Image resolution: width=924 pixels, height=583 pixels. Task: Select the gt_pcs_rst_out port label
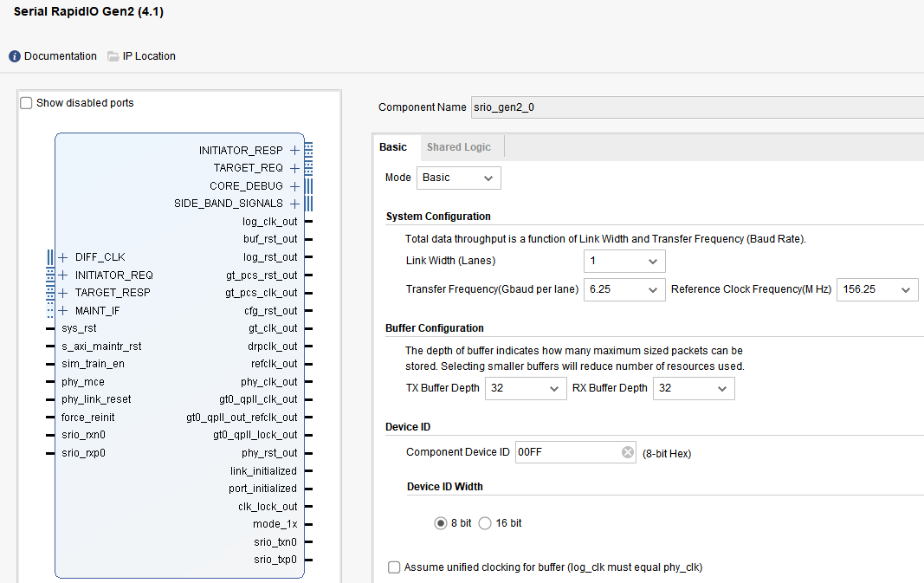[x=262, y=275]
